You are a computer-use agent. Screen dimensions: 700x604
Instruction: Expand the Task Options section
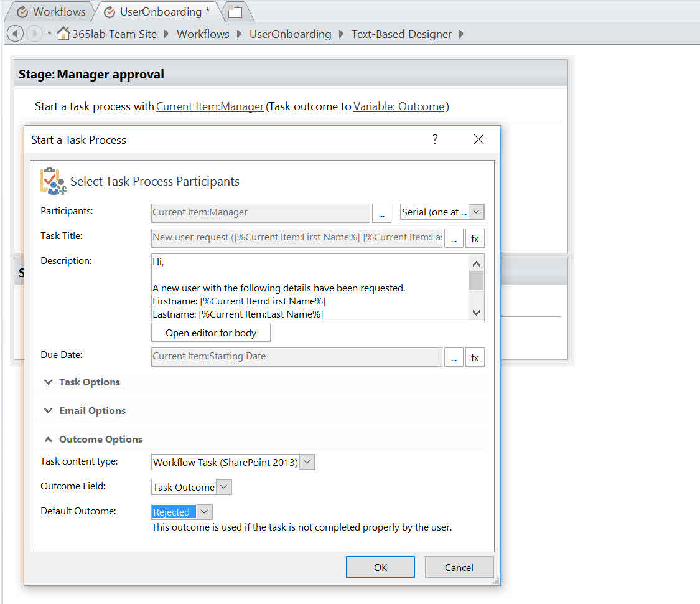coord(82,382)
